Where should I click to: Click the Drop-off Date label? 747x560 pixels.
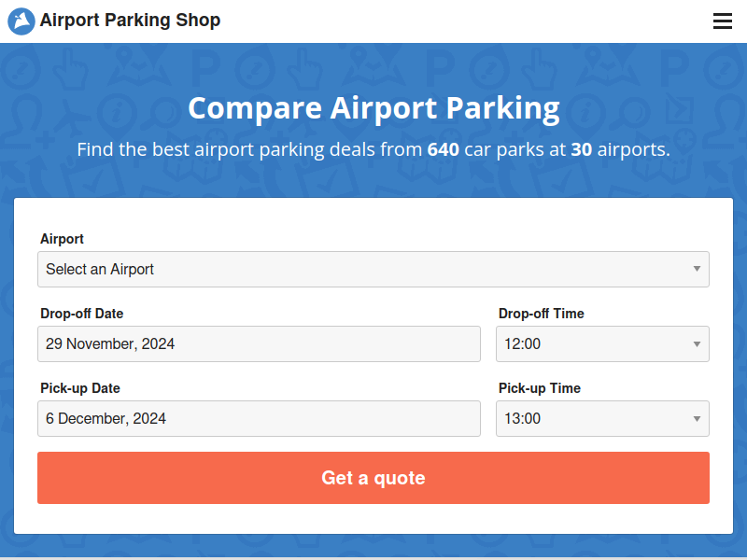[x=81, y=314]
